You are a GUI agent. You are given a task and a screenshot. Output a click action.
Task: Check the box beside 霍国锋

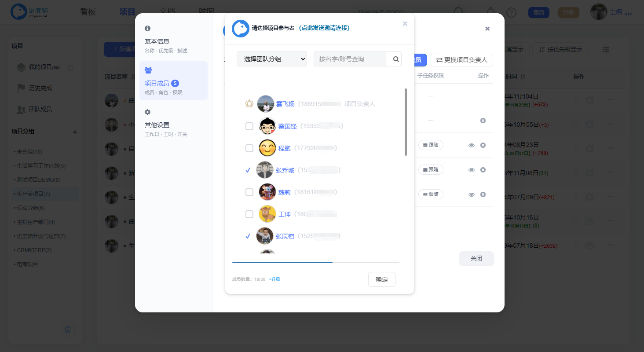[x=249, y=126]
